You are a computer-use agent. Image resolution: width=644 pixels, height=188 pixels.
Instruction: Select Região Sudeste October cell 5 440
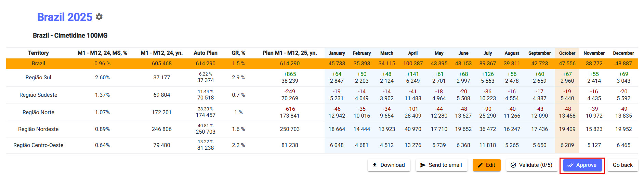567,98
